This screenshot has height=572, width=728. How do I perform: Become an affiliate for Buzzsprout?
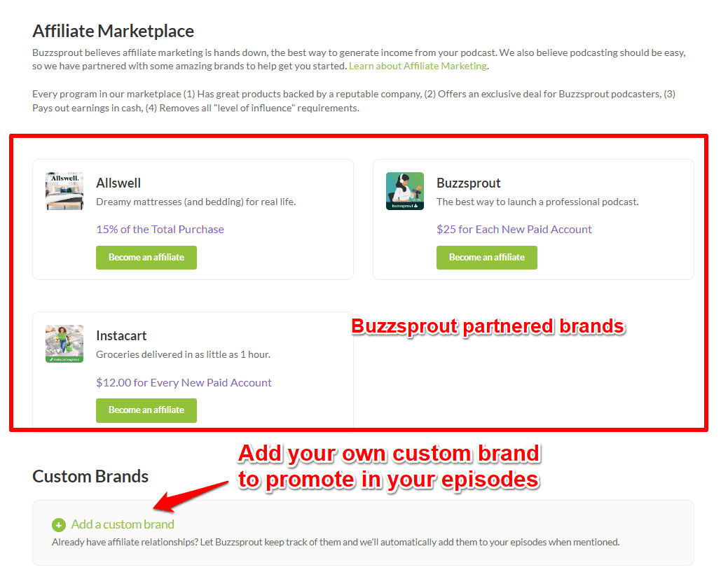click(486, 258)
